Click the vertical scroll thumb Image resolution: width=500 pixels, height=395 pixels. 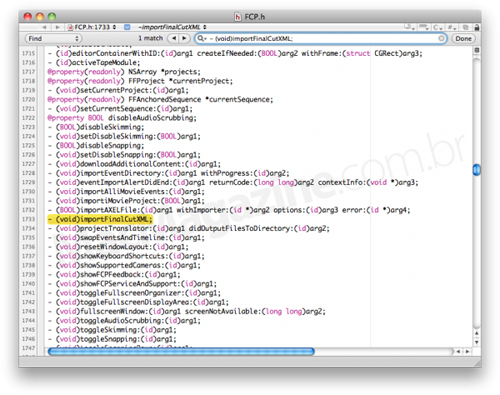[x=477, y=170]
